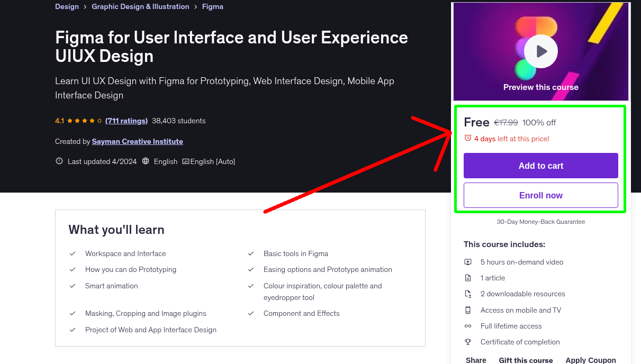Click the on-demand video icon
The height and width of the screenshot is (364, 641).
click(x=468, y=262)
